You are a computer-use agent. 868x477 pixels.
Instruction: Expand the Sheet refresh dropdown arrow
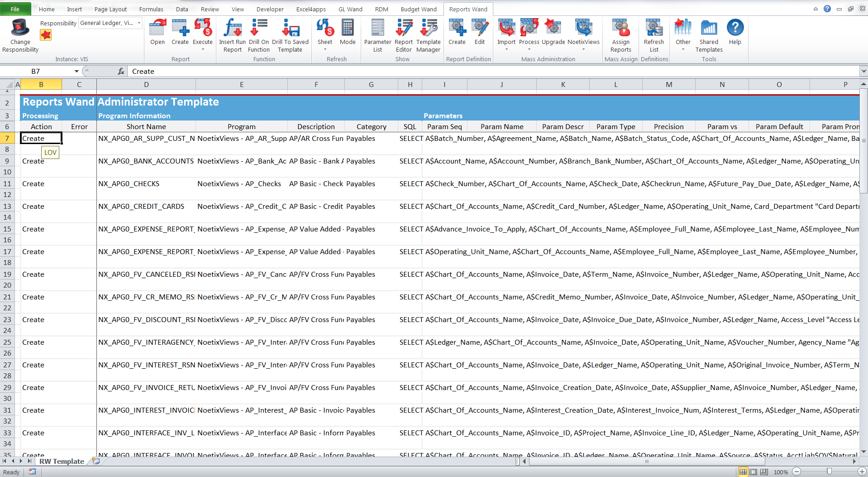(x=325, y=49)
